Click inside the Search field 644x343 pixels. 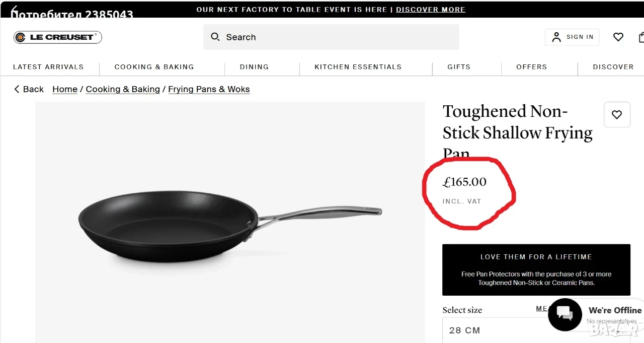(331, 37)
